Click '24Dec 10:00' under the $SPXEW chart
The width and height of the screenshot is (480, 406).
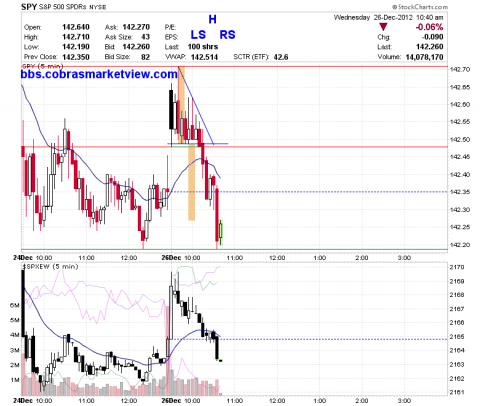[33, 401]
